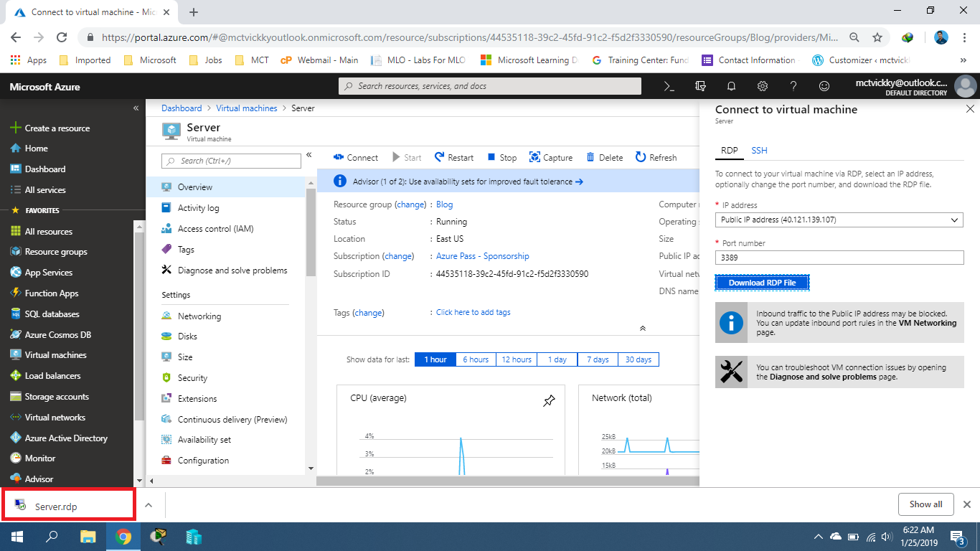This screenshot has height=551, width=980.
Task: Select the RDP tab
Action: click(730, 150)
